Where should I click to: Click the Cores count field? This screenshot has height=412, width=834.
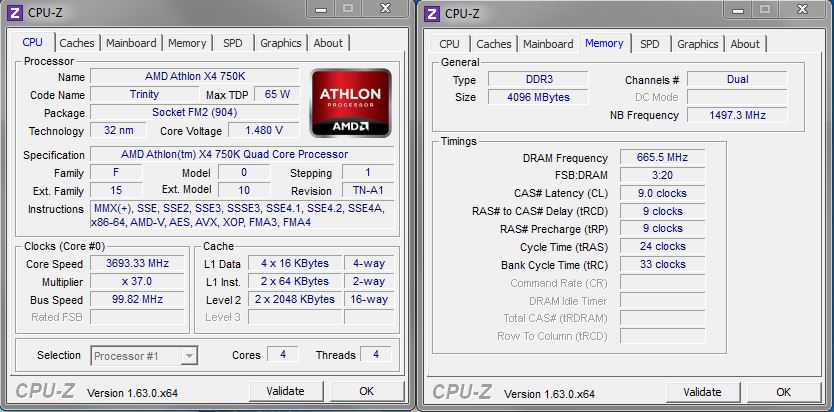tap(282, 355)
